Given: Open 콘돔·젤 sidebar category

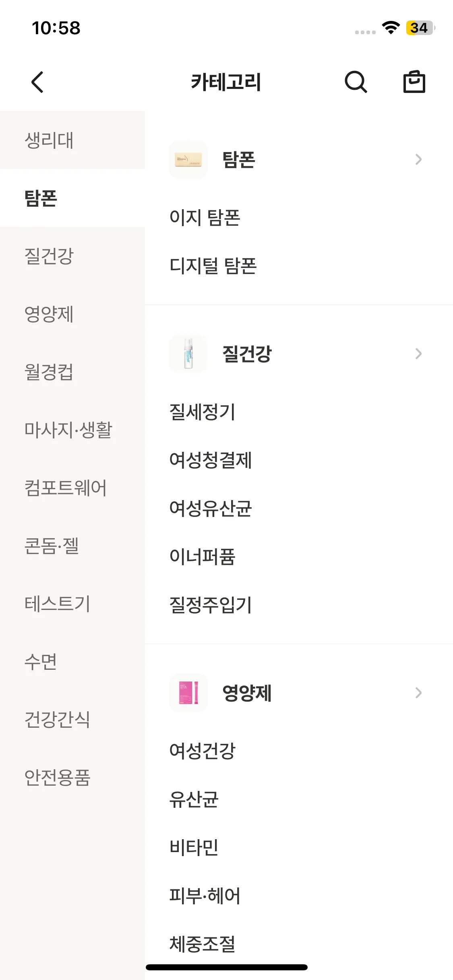Looking at the screenshot, I should (52, 546).
